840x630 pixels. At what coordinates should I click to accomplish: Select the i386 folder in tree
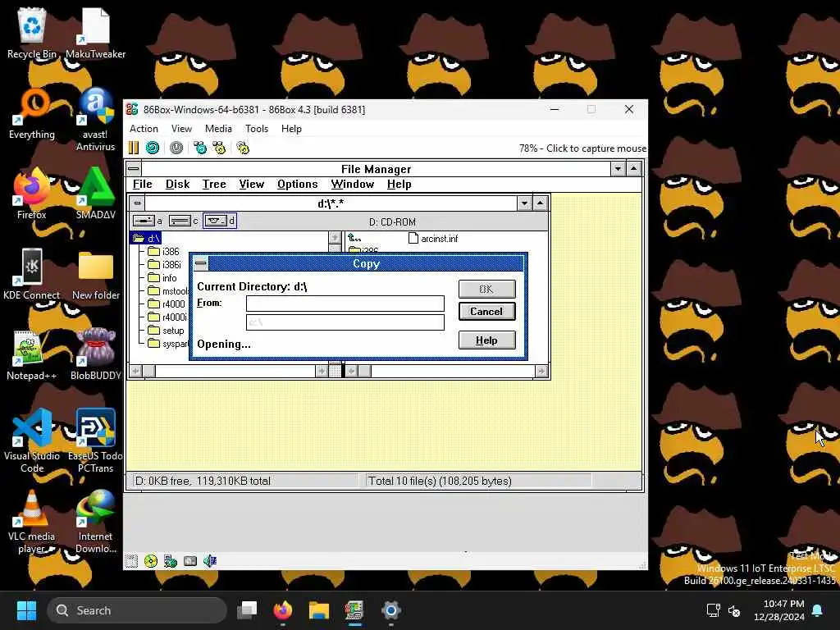coord(164,251)
